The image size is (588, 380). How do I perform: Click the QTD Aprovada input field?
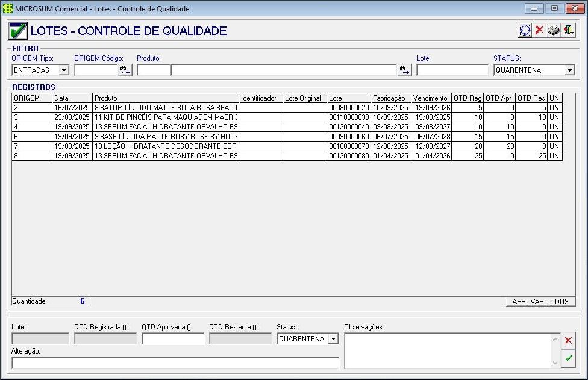[173, 339]
